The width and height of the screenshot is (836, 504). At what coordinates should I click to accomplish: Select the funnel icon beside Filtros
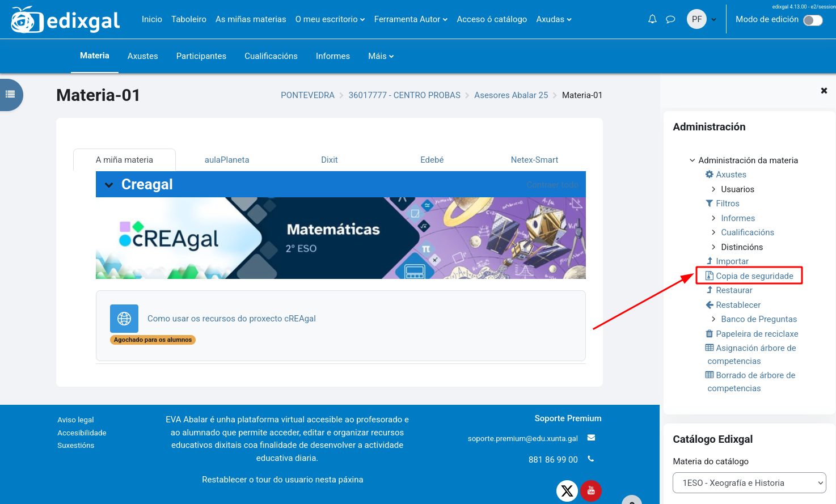click(708, 203)
